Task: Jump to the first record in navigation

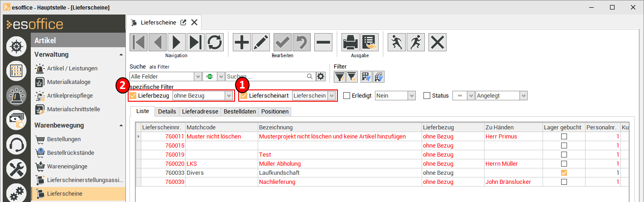Action: [139, 42]
